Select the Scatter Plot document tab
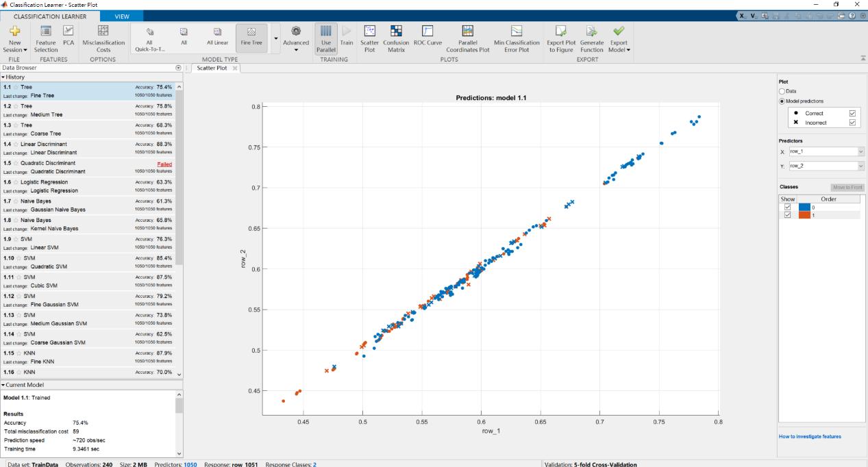This screenshot has height=467, width=868. (212, 68)
